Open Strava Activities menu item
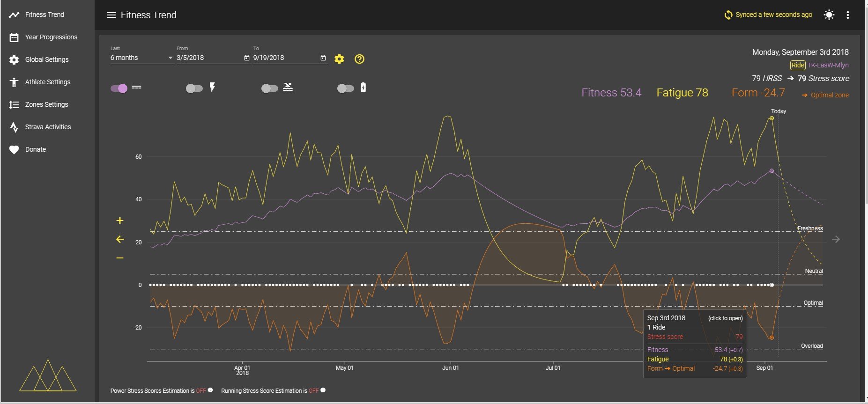868x404 pixels. (x=47, y=127)
